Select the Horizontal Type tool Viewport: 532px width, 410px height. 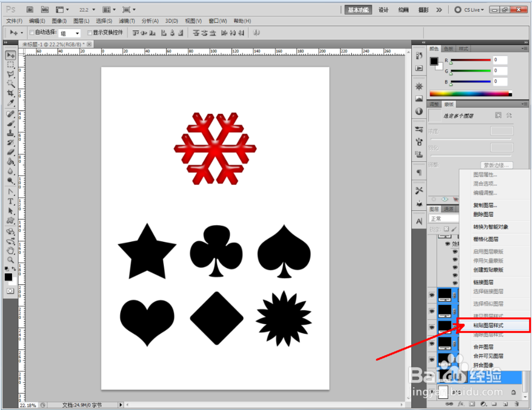pyautogui.click(x=11, y=201)
